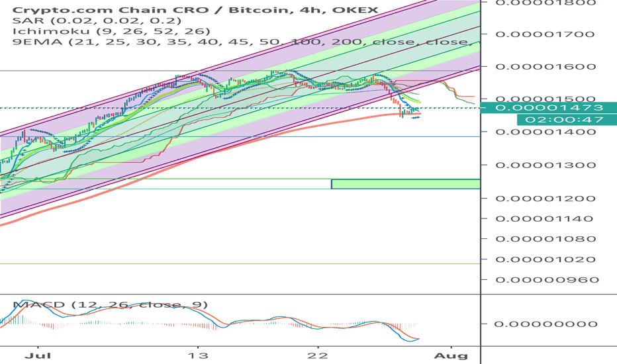Click the 0.00001700 price axis label
Image resolution: width=617 pixels, height=364 pixels.
click(546, 34)
